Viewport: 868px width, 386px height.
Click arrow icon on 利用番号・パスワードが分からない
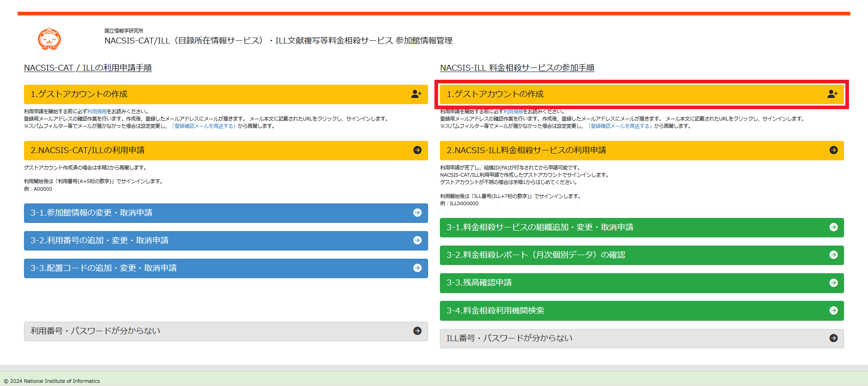pos(417,331)
